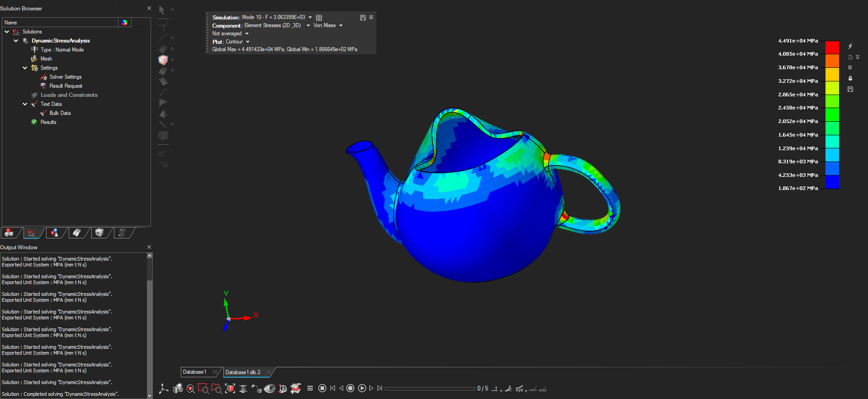Click the red legend color swatch
Viewport: 868px width, 399px height.
832,47
